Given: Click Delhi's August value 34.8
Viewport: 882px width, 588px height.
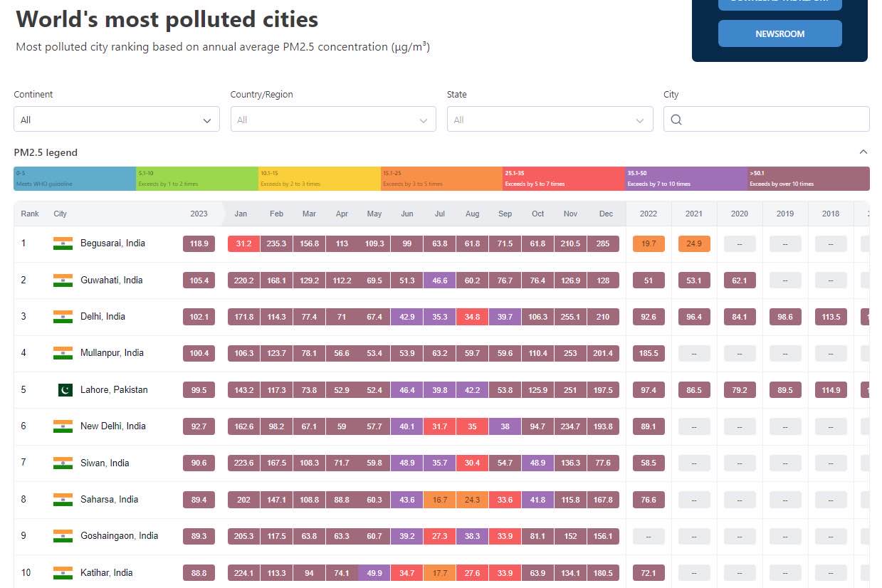Looking at the screenshot, I should pos(473,317).
